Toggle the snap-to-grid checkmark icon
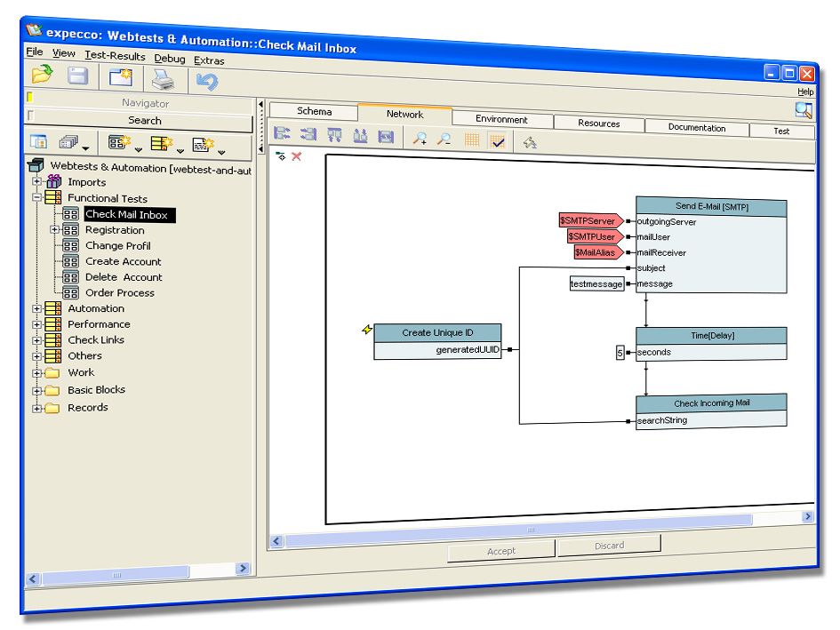840x630 pixels. (x=497, y=140)
